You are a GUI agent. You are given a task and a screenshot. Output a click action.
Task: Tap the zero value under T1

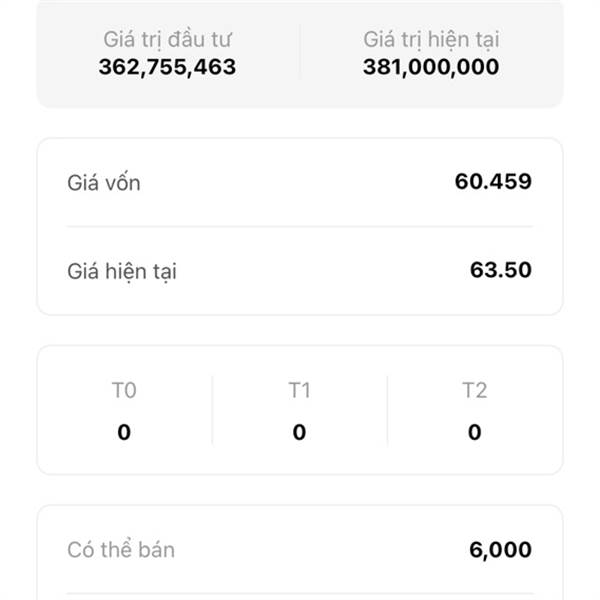(x=299, y=432)
